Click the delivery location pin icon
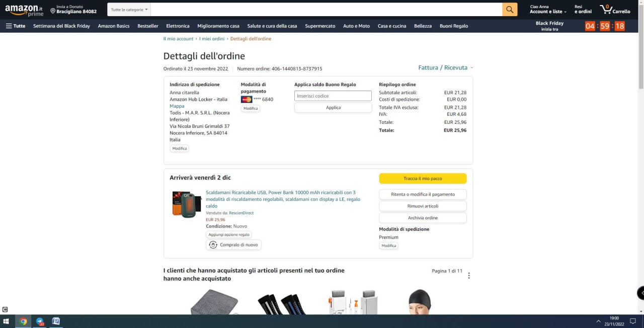Image resolution: width=644 pixels, height=328 pixels. (53, 11)
